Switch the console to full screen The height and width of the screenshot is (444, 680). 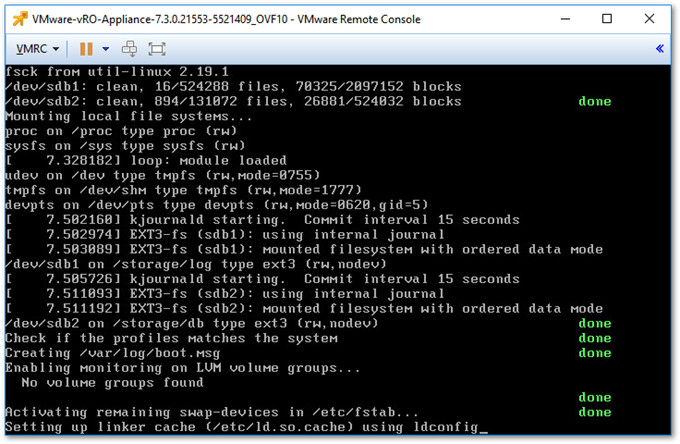point(157,49)
